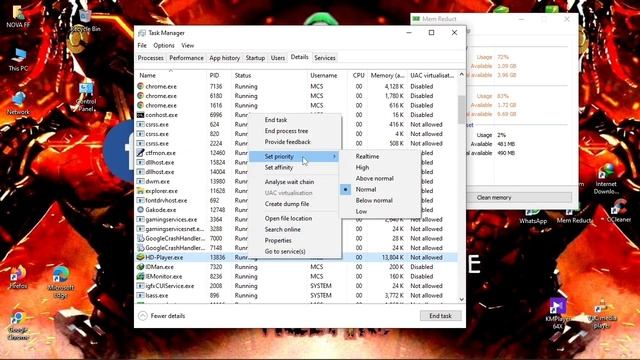Click scrollbar down arrow in process list
This screenshot has height=360, width=640.
(462, 299)
